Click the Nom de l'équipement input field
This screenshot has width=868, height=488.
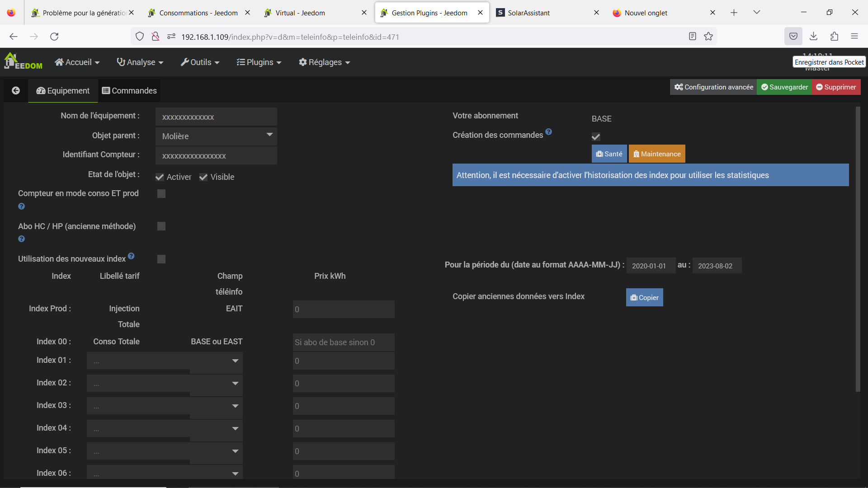pos(216,117)
